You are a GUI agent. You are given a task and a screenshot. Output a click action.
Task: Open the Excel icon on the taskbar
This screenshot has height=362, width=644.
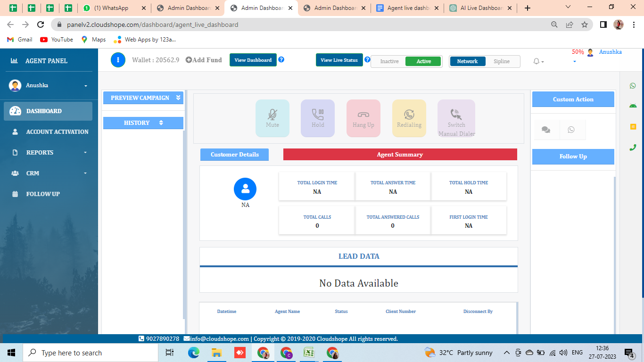click(309, 352)
